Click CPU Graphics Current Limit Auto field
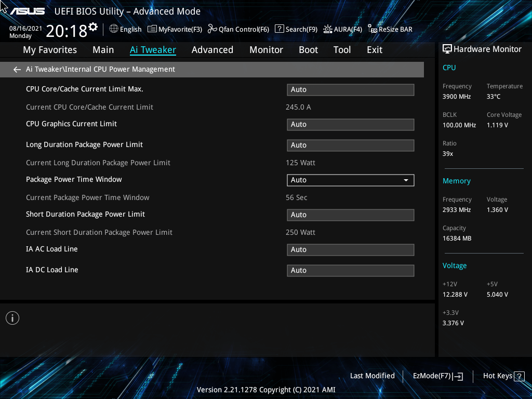This screenshot has width=532, height=399. [x=351, y=125]
